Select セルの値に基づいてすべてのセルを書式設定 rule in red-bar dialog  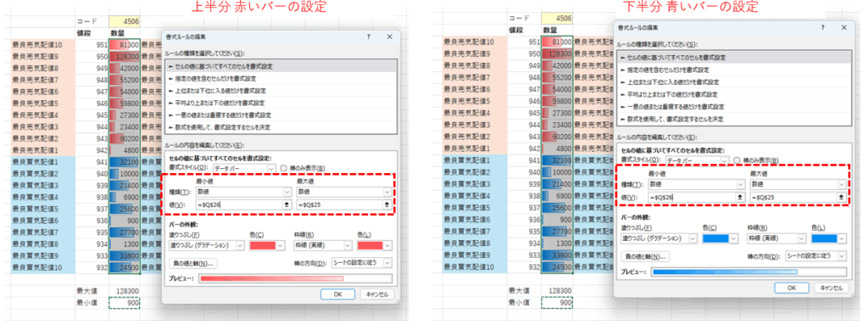(281, 66)
